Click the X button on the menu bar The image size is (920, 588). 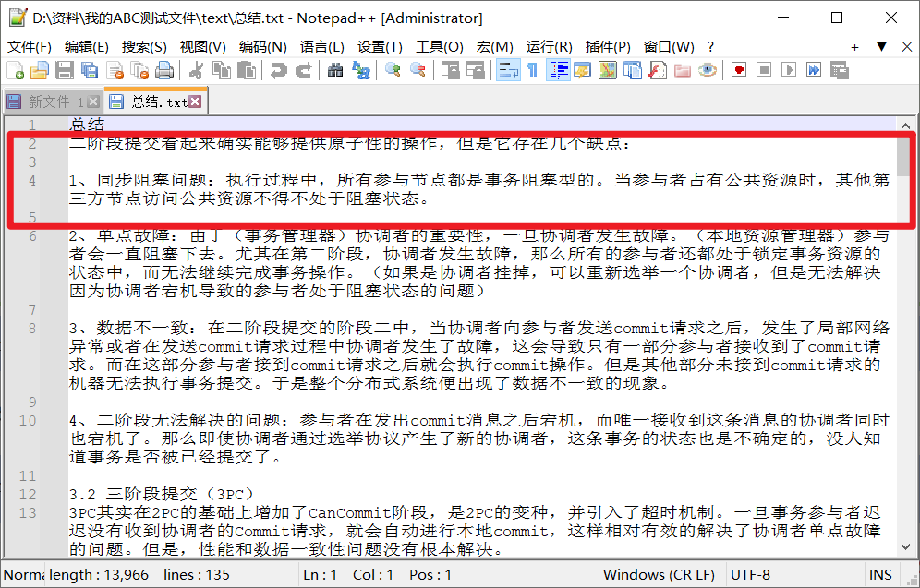[906, 47]
